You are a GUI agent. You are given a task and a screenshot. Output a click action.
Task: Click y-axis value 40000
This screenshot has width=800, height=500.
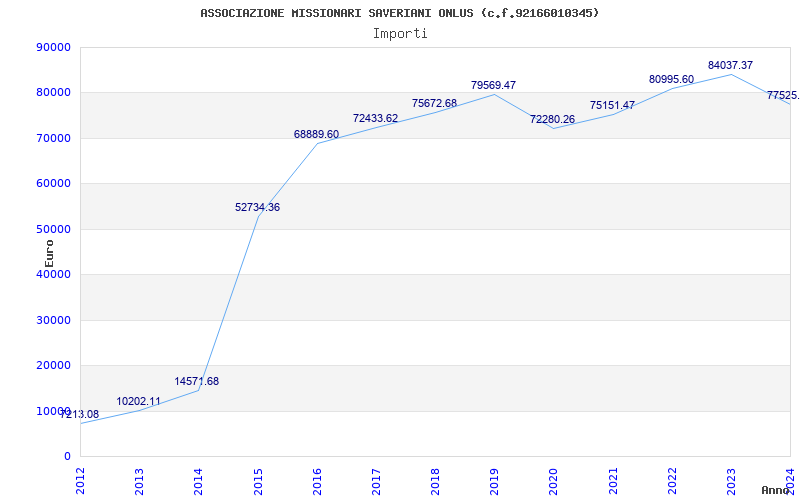(x=53, y=274)
